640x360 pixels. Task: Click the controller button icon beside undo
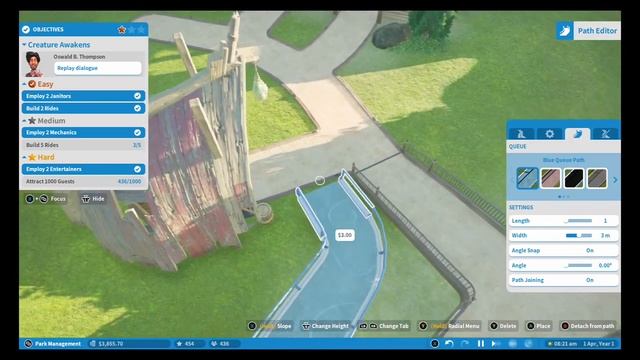tap(435, 344)
